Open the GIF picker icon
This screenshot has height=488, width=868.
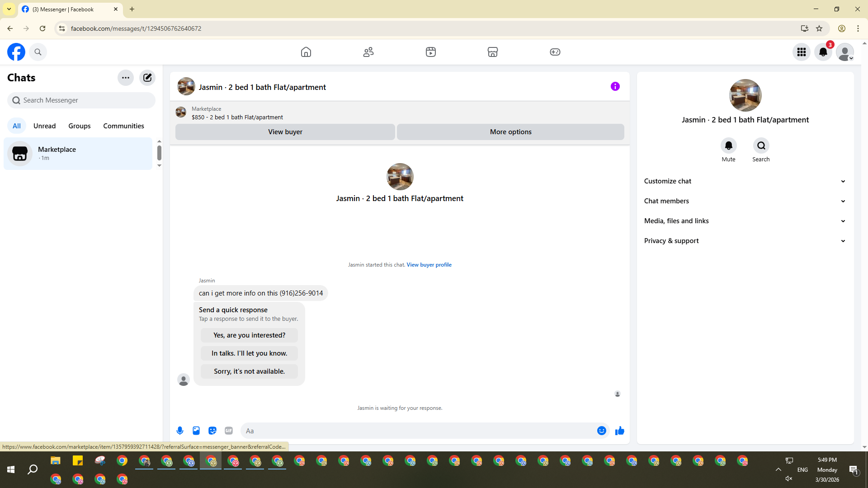229,431
